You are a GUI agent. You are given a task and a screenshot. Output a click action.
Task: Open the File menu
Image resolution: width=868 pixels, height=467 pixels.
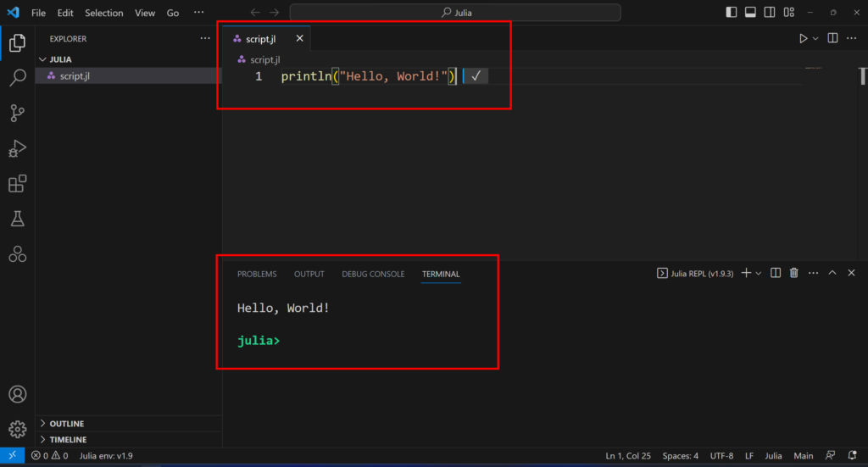[38, 13]
